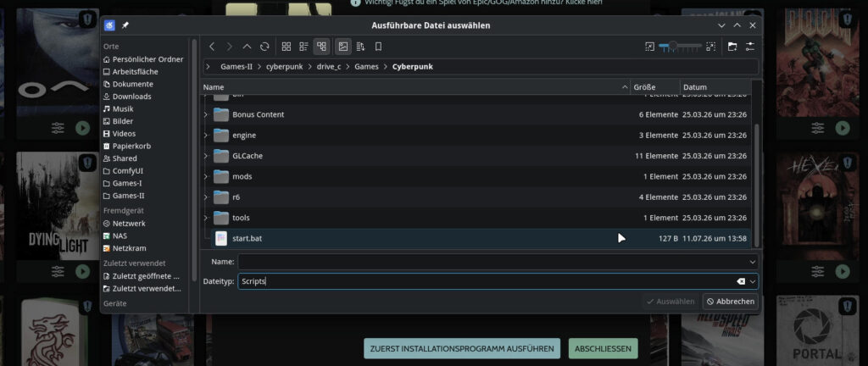Click the ABSCHLIESSEN button
Viewport: 868px width, 366px height.
604,349
